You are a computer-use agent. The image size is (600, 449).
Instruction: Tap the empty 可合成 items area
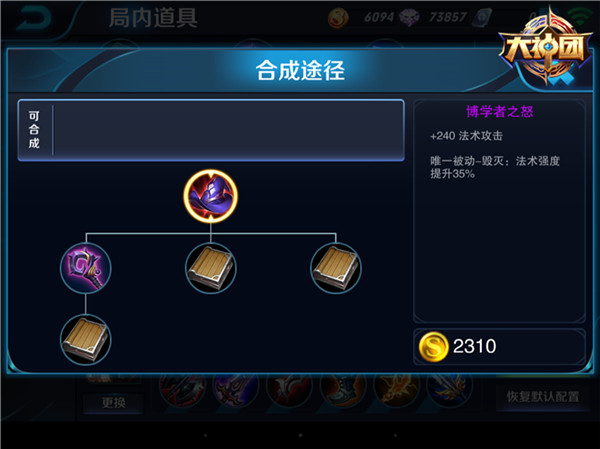click(228, 130)
